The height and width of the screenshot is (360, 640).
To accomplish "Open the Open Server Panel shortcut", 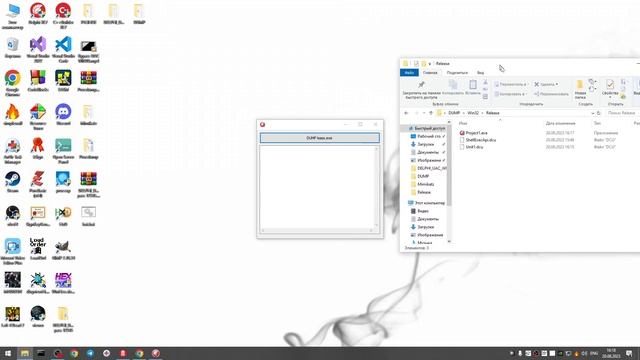I will pyautogui.click(x=63, y=150).
